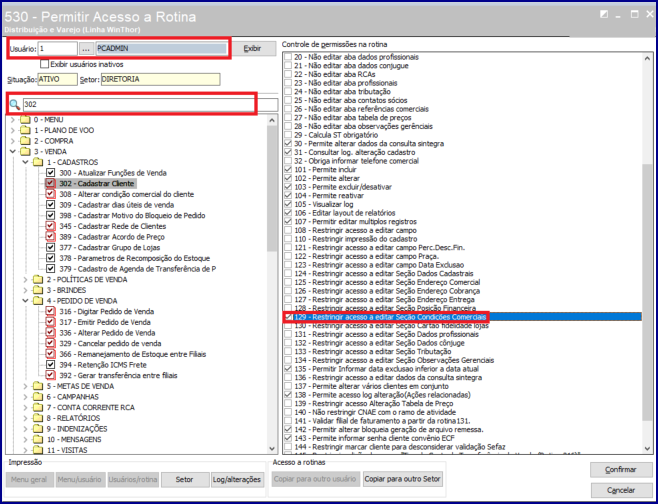The image size is (658, 504).
Task: Check permission 137 - alterar vários clientes
Action: (288, 386)
